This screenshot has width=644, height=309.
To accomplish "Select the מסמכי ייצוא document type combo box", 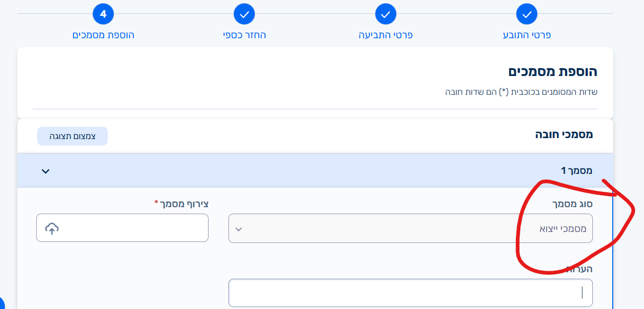I will click(x=410, y=229).
